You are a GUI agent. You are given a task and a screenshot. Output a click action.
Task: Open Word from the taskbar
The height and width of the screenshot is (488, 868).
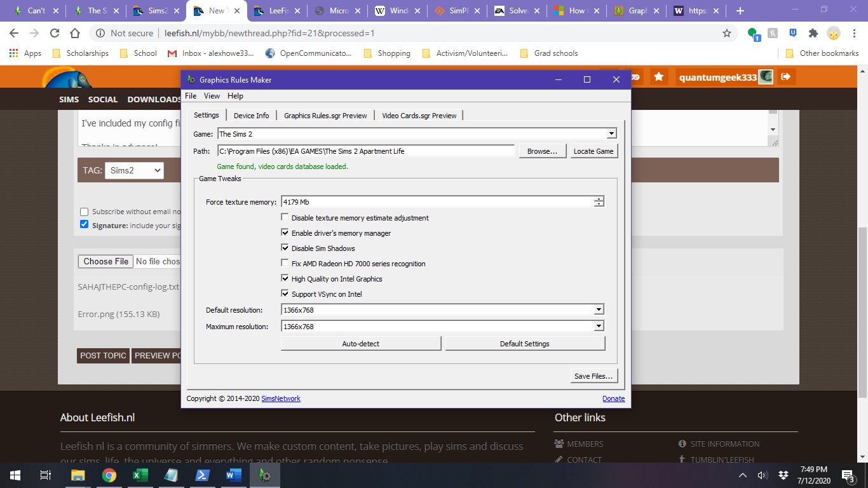233,475
